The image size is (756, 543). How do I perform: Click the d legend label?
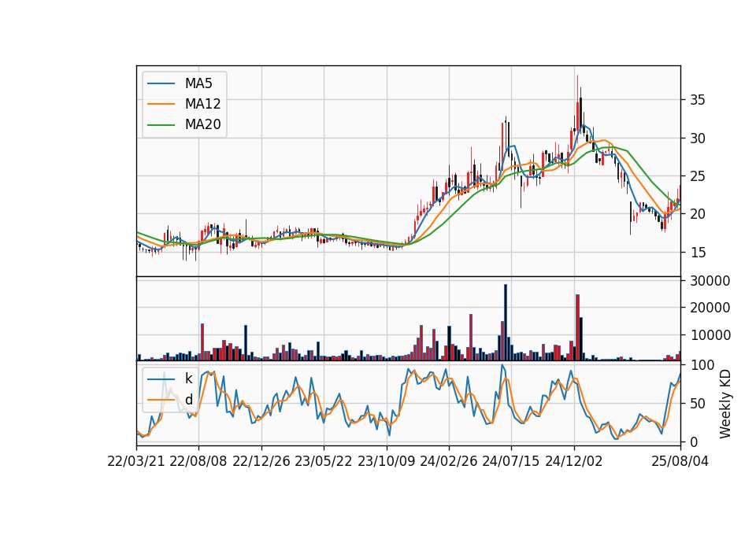pos(188,400)
